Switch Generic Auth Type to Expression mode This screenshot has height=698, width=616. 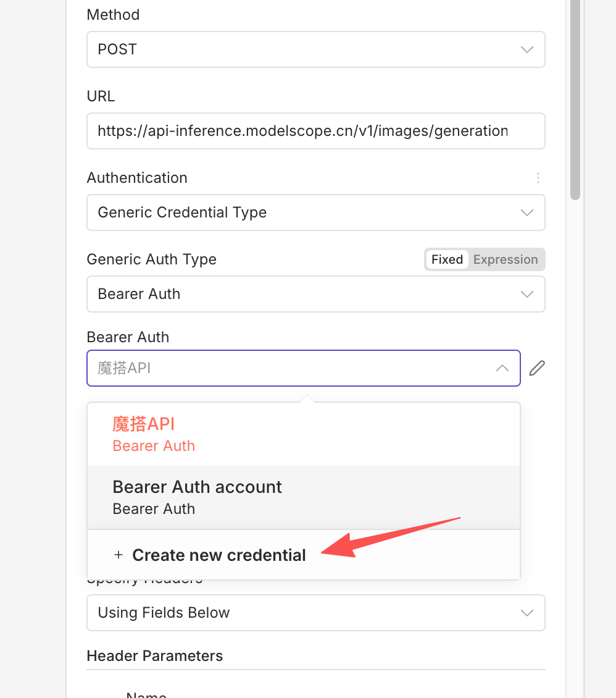click(x=506, y=259)
